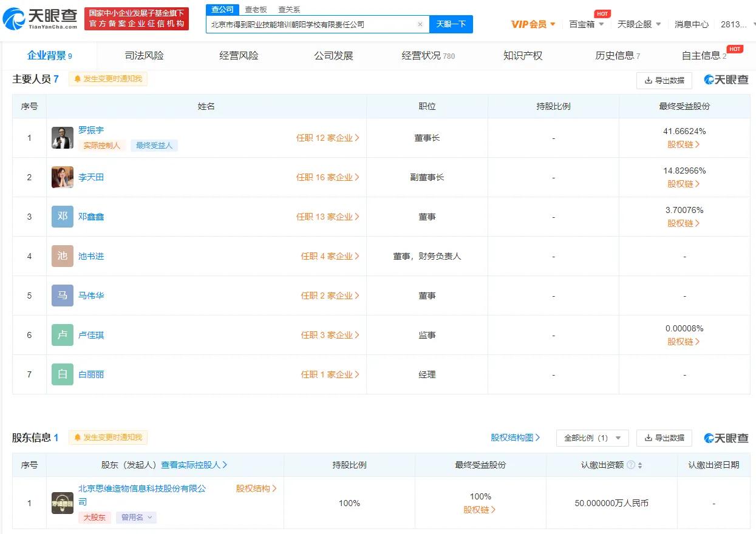
Task: Click 导出数据 in 股东信息 section
Action: (664, 438)
